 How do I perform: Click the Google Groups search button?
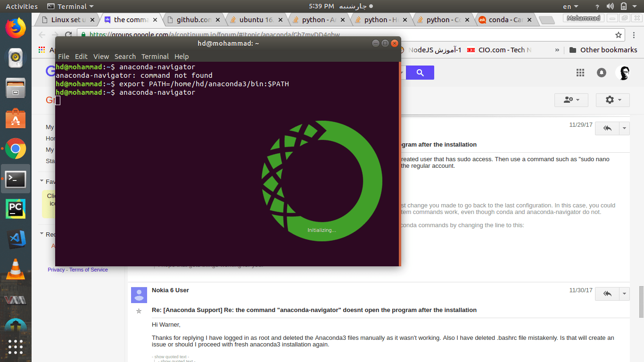(x=420, y=73)
